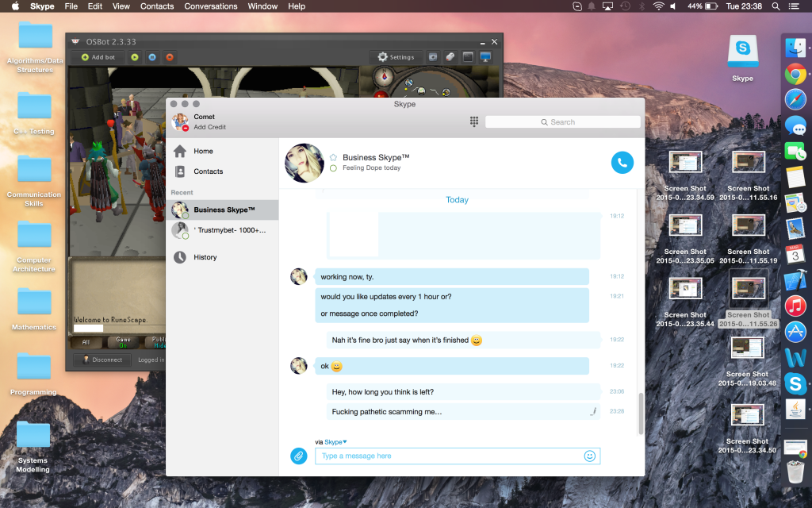
Task: Start the bot with OSBot's green play icon
Action: [x=135, y=57]
